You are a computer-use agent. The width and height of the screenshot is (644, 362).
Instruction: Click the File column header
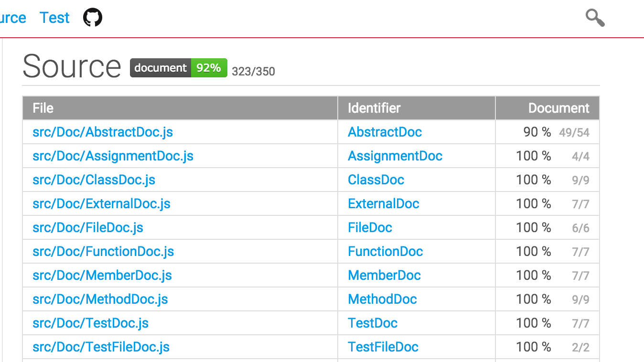[x=43, y=108]
